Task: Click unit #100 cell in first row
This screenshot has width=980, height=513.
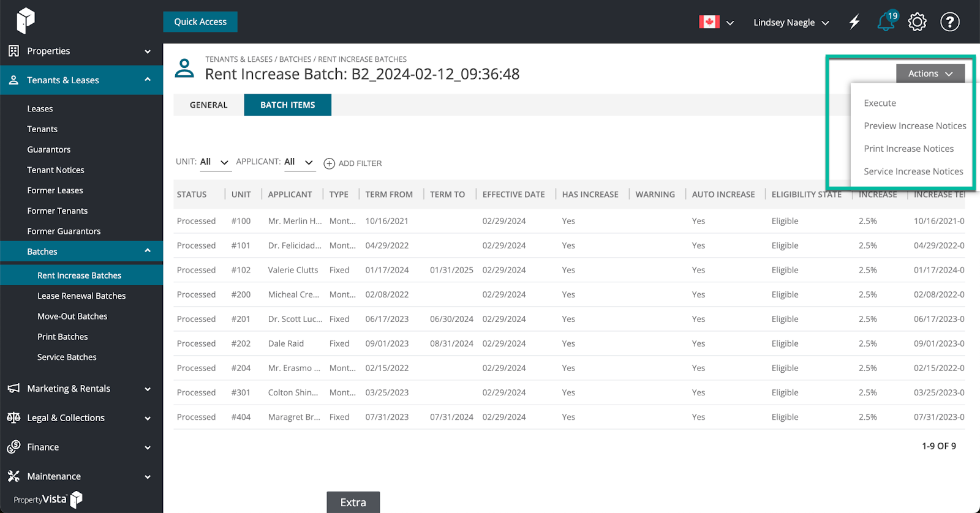Action: click(241, 221)
